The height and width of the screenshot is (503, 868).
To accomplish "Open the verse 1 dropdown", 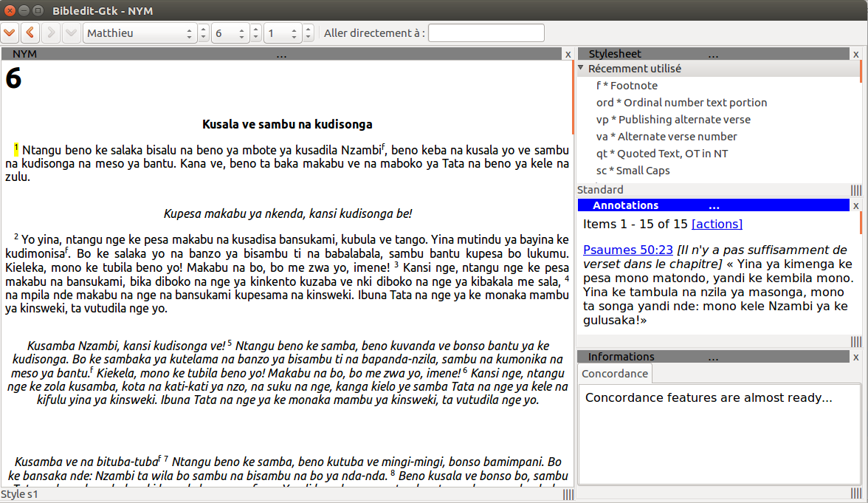I will pyautogui.click(x=283, y=33).
